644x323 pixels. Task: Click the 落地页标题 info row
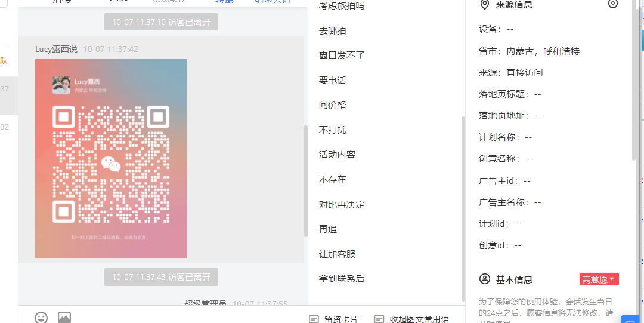click(510, 94)
